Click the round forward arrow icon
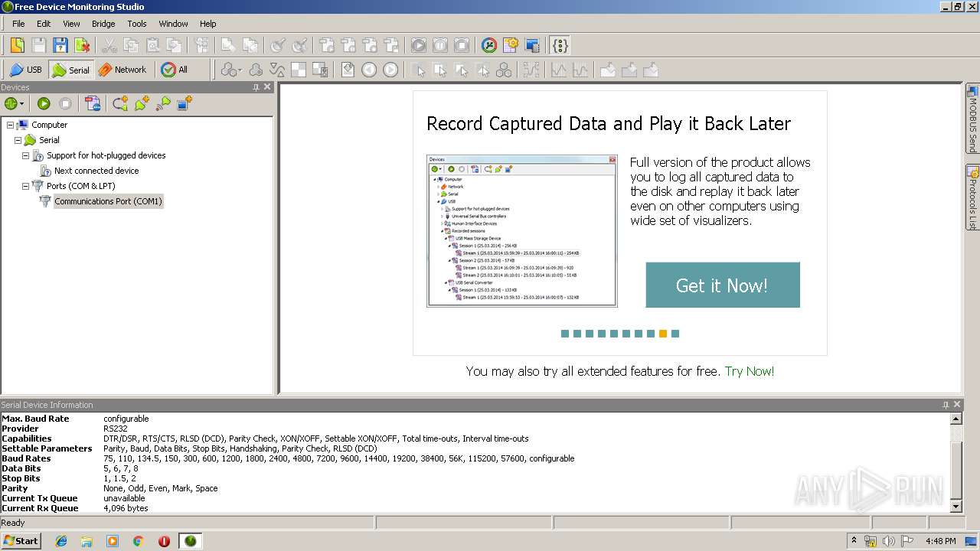This screenshot has width=980, height=551. click(x=390, y=70)
